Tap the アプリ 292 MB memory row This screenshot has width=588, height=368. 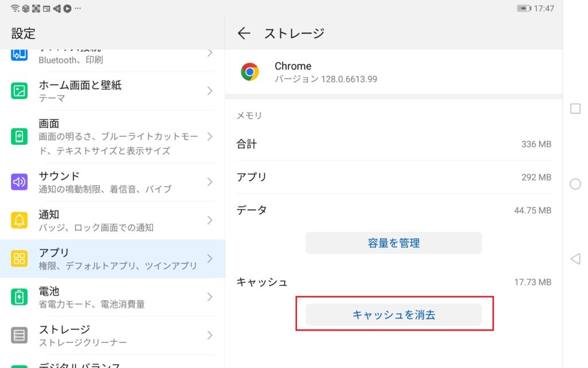coord(394,177)
